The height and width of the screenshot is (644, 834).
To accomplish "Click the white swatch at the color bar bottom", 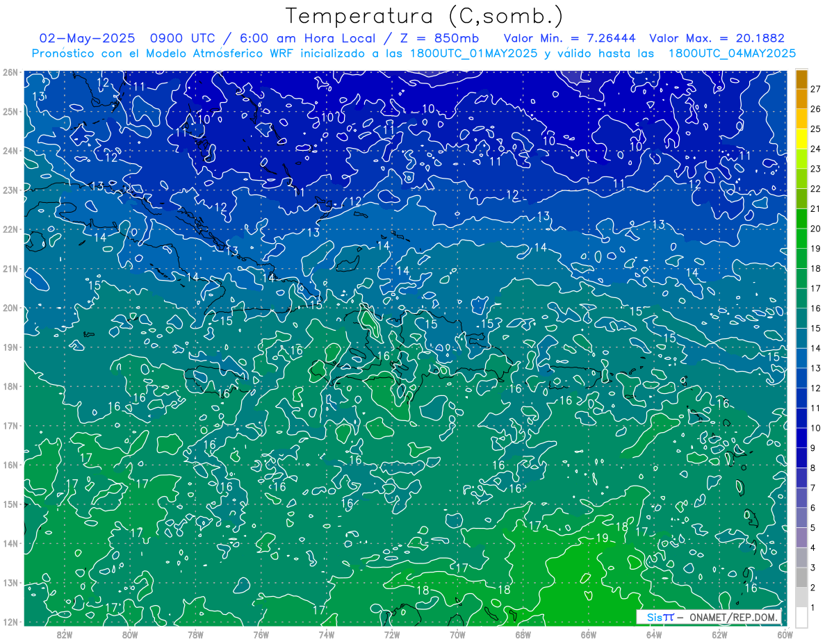I will coord(801,616).
